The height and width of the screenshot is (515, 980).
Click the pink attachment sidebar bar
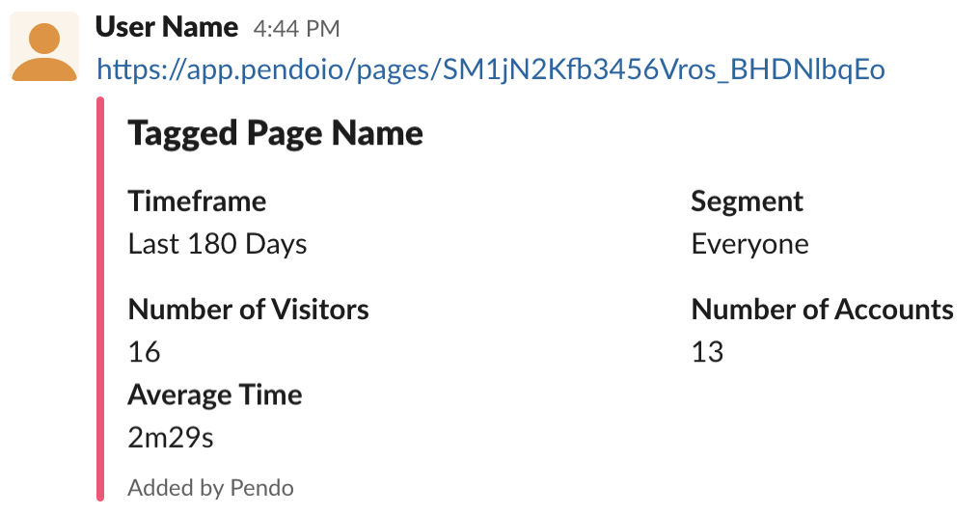[x=100, y=299]
